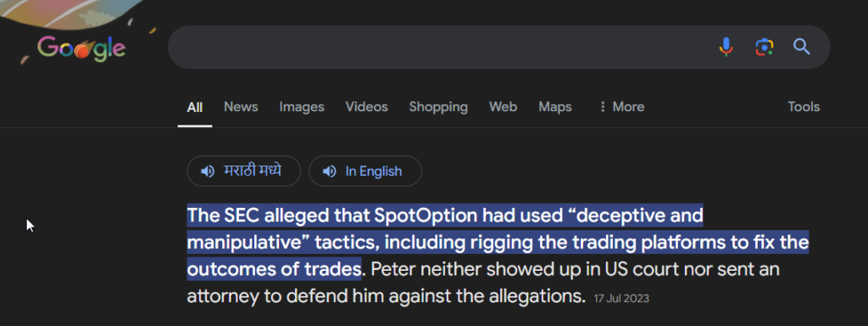Click the voice search microphone icon
The image size is (868, 326).
[726, 48]
